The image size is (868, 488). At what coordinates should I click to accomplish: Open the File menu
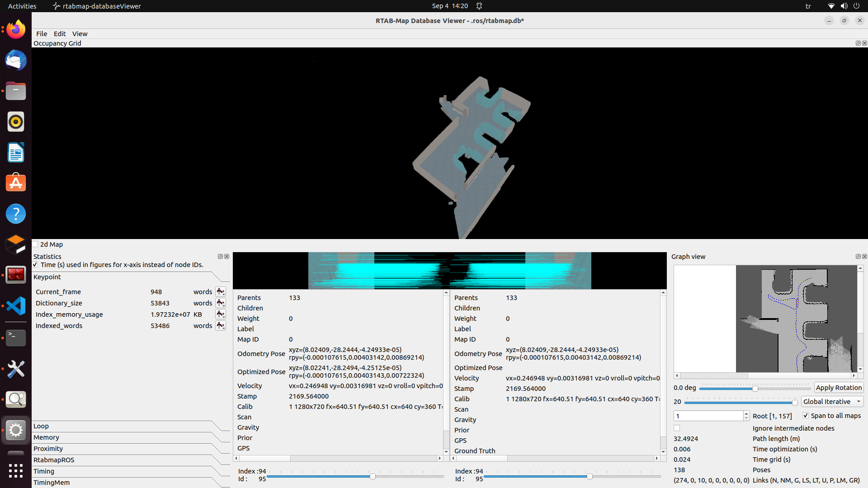click(42, 33)
